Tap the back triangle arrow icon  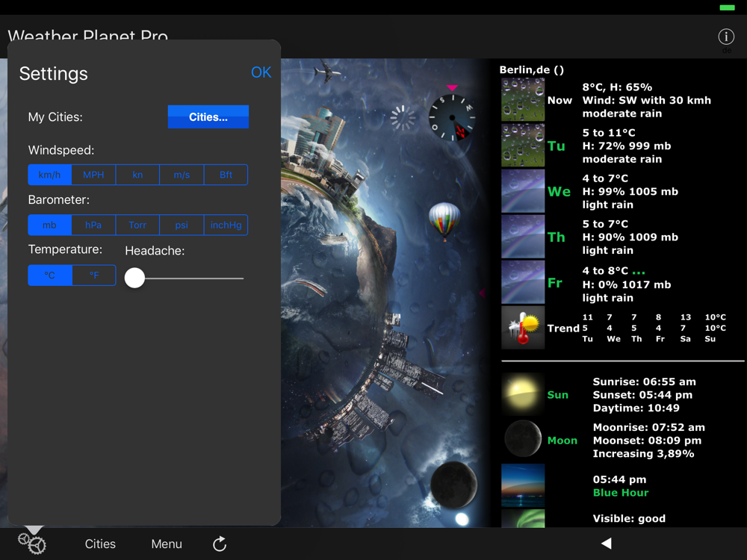[x=606, y=544]
